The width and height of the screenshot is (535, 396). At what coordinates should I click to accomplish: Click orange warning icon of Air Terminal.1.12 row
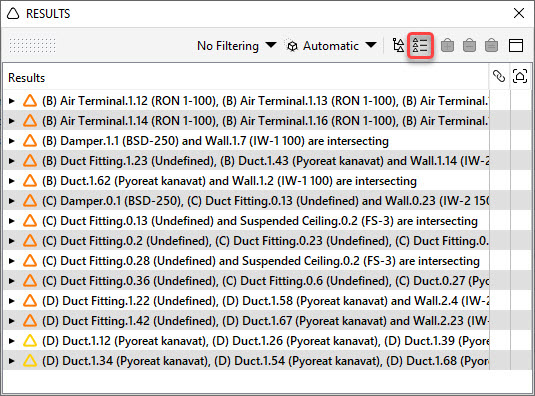tap(30, 101)
